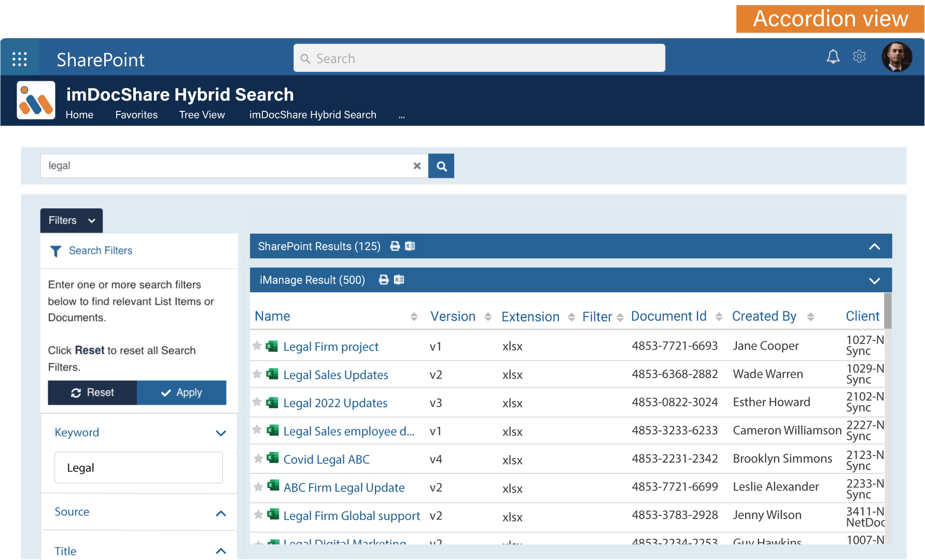Sort results by Name column

coord(414,317)
